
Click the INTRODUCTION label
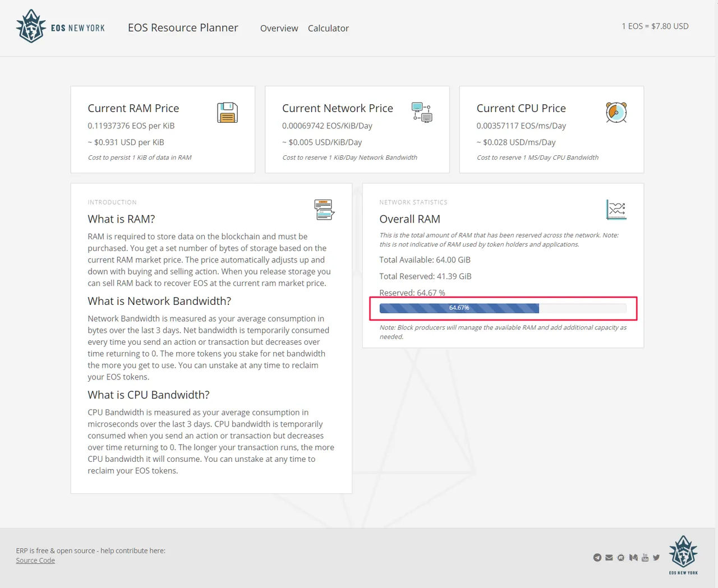112,202
